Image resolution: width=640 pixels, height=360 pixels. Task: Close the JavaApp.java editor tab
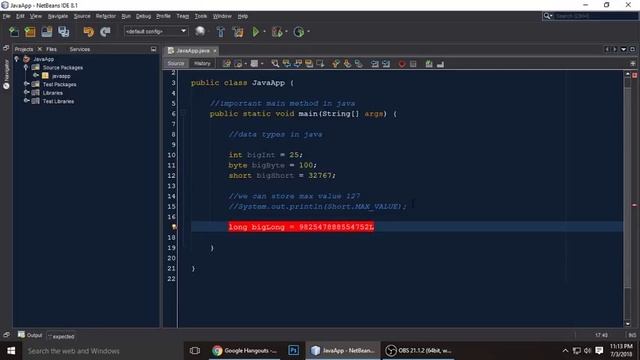pos(215,51)
